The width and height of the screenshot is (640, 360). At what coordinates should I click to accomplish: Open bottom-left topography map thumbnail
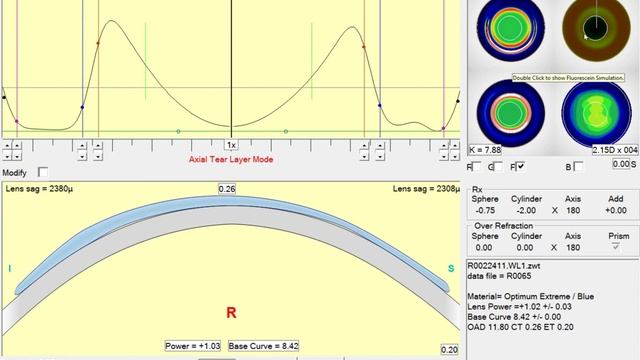tap(511, 113)
